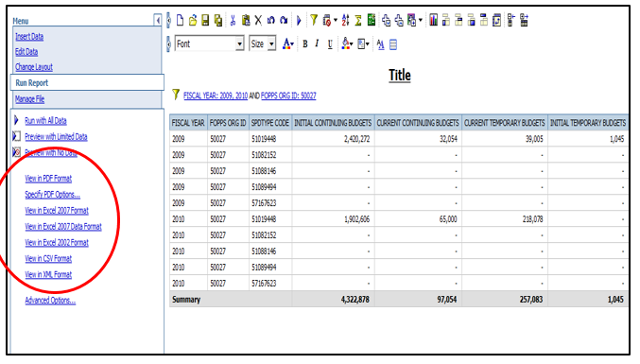The width and height of the screenshot is (640, 364).
Task: Select the Run Report menu item
Action: (x=87, y=82)
